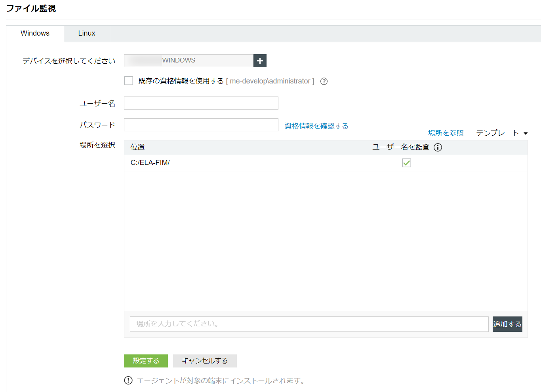Click the help question mark beside existing credentials
The height and width of the screenshot is (392, 541).
tap(324, 81)
